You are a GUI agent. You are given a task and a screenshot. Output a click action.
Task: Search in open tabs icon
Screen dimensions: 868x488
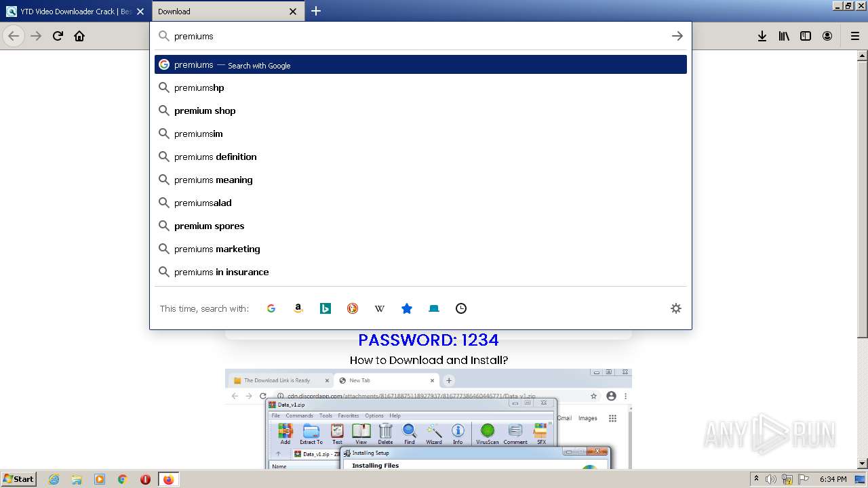click(x=434, y=308)
